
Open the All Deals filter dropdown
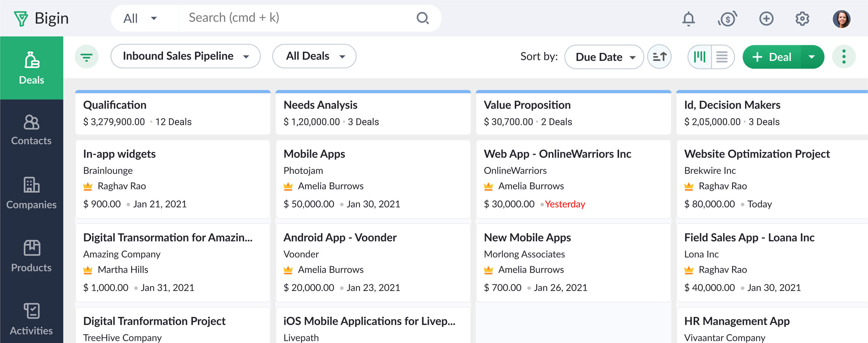(x=314, y=56)
